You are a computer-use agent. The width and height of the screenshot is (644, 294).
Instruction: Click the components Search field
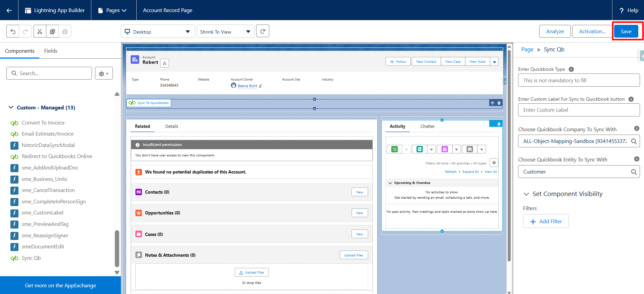(x=49, y=73)
